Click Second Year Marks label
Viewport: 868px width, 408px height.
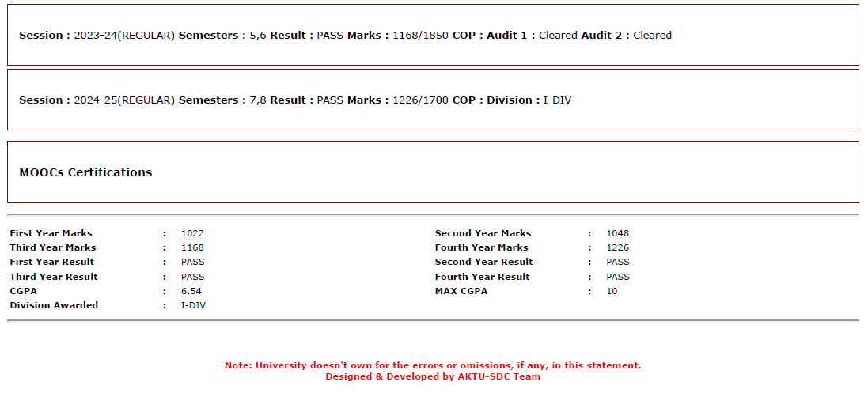[483, 233]
